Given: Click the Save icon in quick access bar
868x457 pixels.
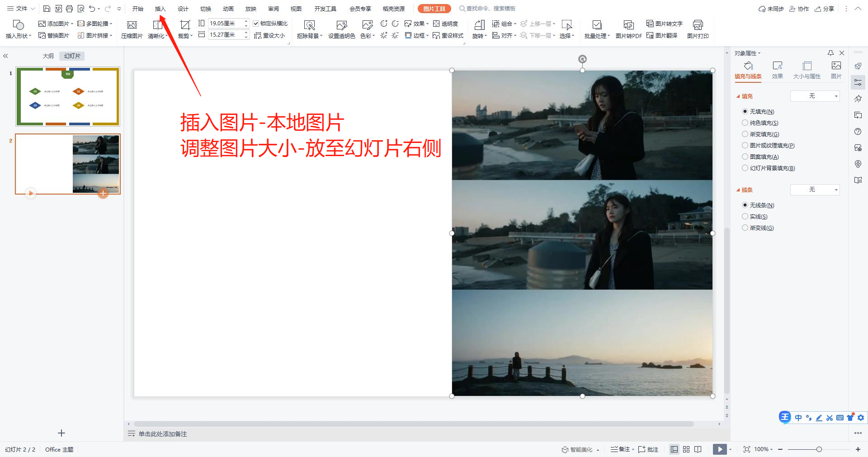Looking at the screenshot, I should (47, 9).
